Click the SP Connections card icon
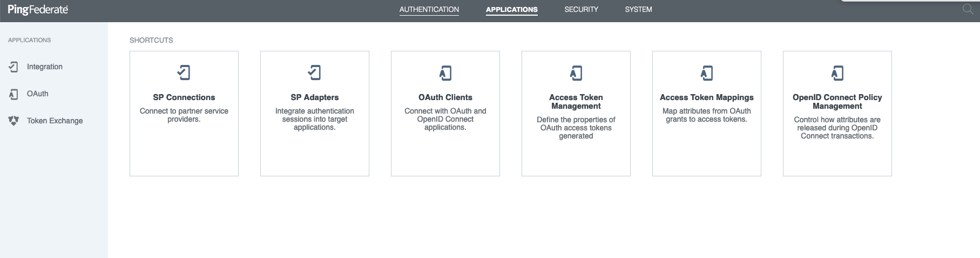Image resolution: width=980 pixels, height=258 pixels. pos(184,72)
